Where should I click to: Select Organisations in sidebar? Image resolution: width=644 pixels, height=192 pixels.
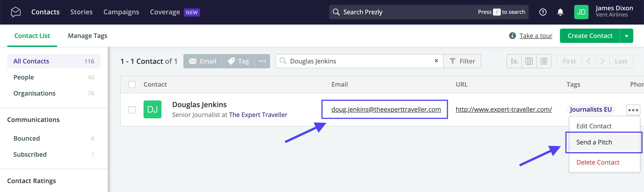54,93
